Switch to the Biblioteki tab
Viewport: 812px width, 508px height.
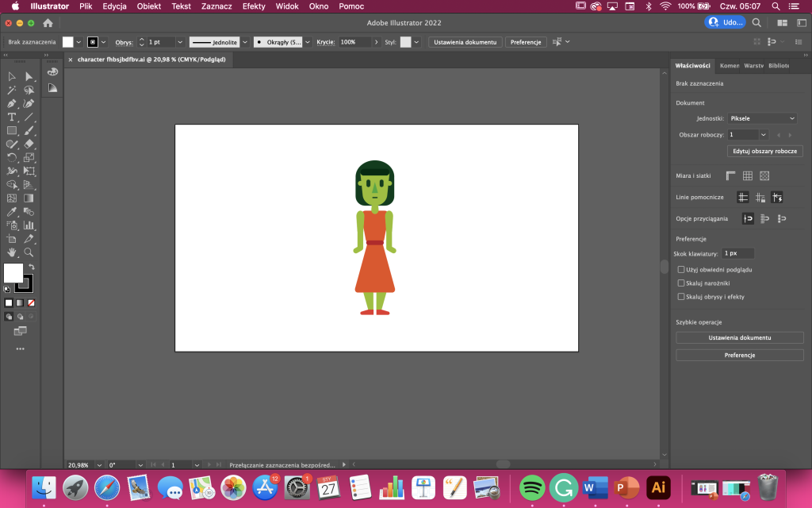click(x=779, y=66)
